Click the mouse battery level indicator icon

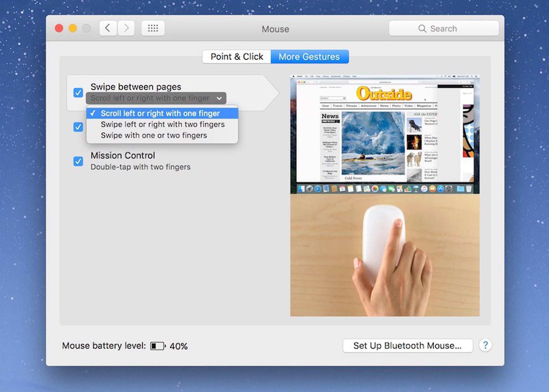158,346
